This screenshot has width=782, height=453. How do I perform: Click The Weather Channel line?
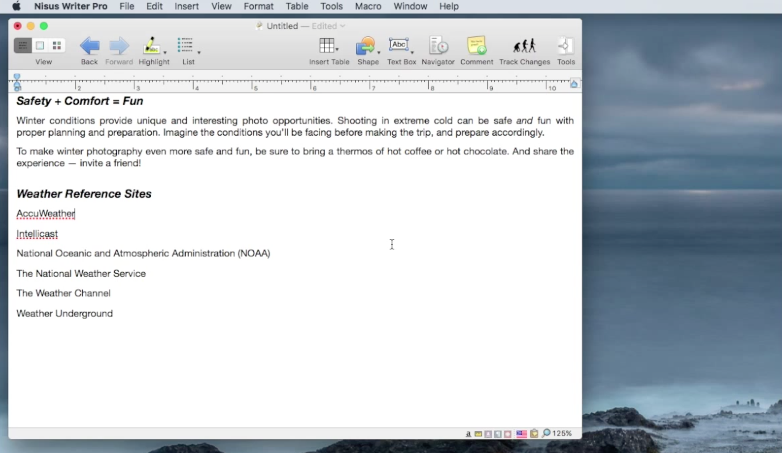[63, 293]
